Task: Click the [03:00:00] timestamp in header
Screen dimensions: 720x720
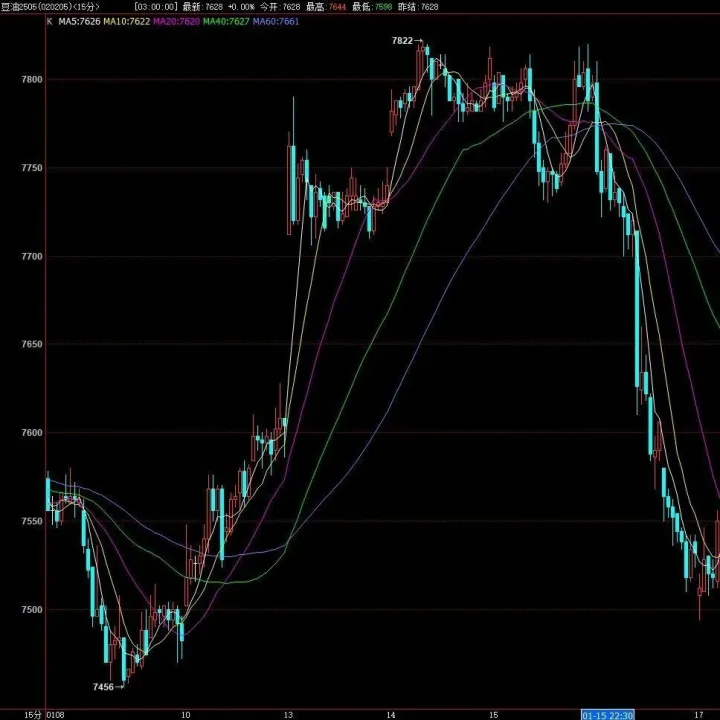Action: click(156, 7)
